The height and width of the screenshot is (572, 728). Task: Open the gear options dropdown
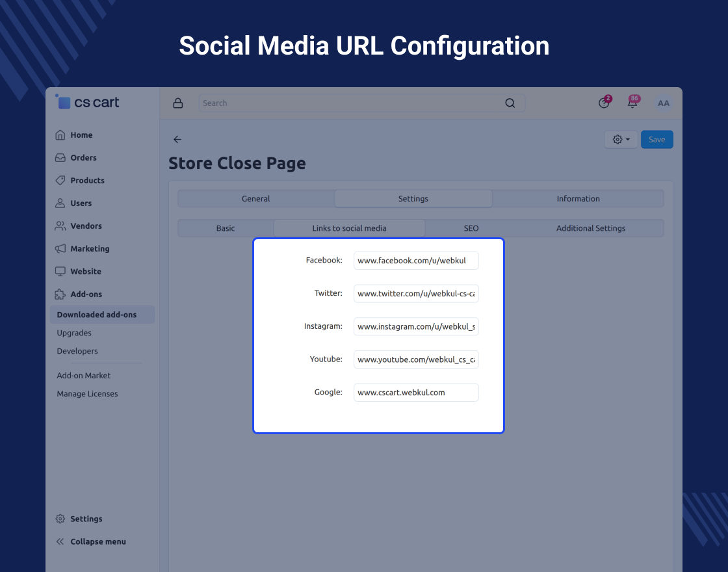[x=621, y=139]
